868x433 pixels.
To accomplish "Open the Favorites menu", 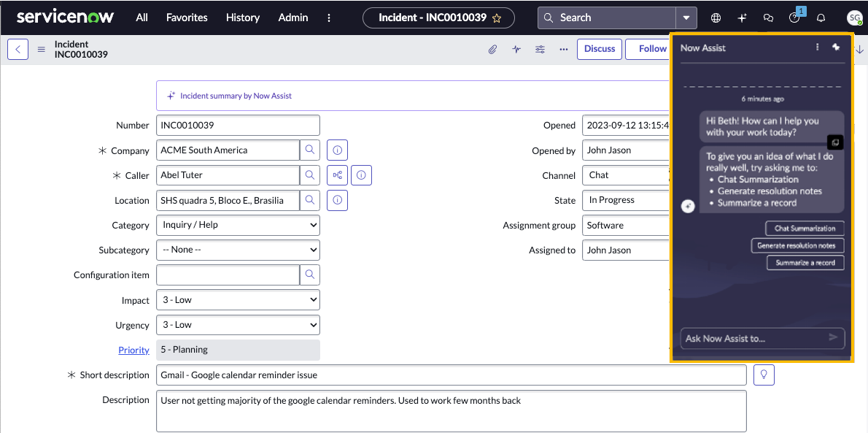I will 187,18.
